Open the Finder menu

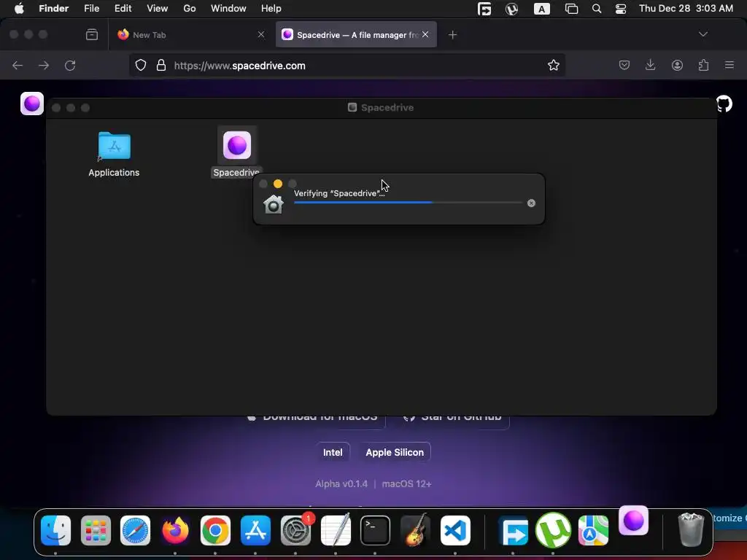tap(53, 9)
